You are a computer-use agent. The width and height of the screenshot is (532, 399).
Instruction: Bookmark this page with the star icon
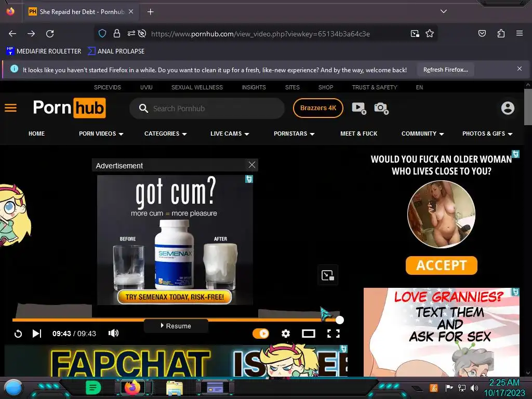(430, 34)
